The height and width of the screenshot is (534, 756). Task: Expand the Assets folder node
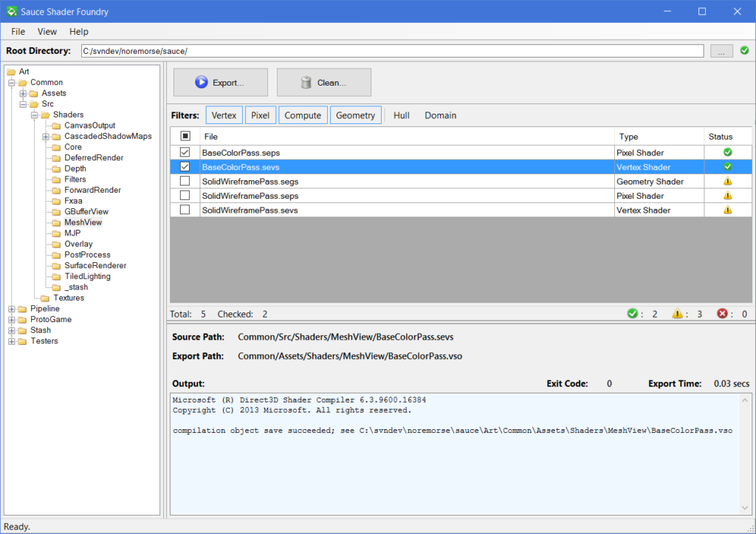tap(23, 94)
